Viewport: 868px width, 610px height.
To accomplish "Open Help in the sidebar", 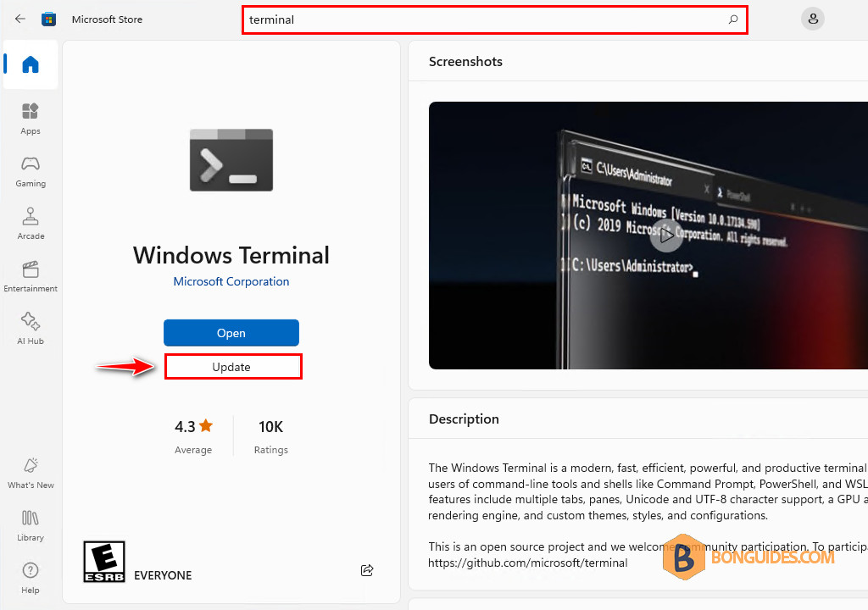I will click(31, 578).
